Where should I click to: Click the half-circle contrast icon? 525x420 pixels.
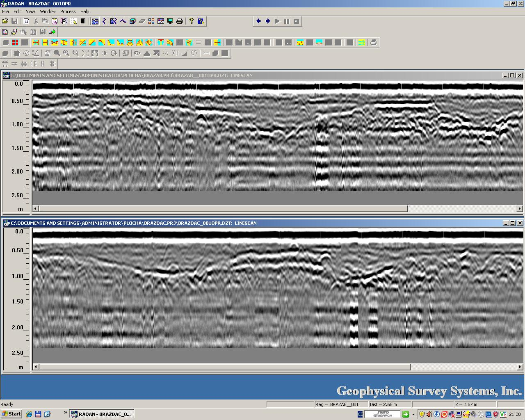coord(104,53)
